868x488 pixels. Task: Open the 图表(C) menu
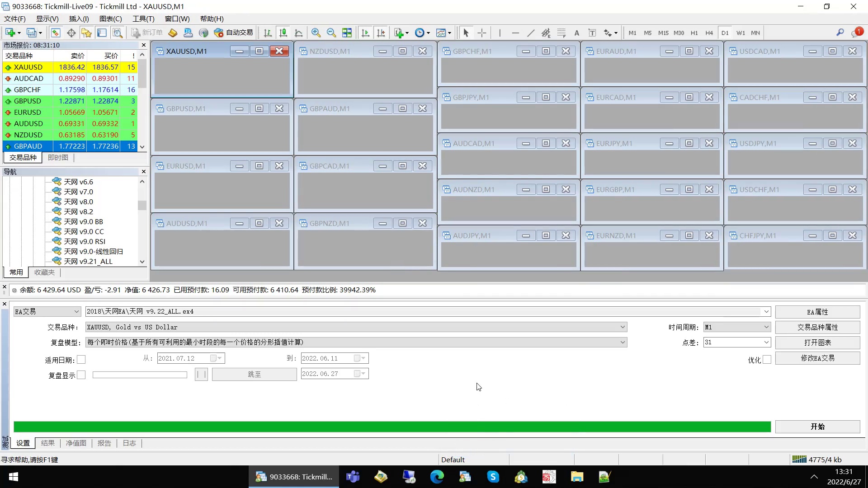click(110, 19)
